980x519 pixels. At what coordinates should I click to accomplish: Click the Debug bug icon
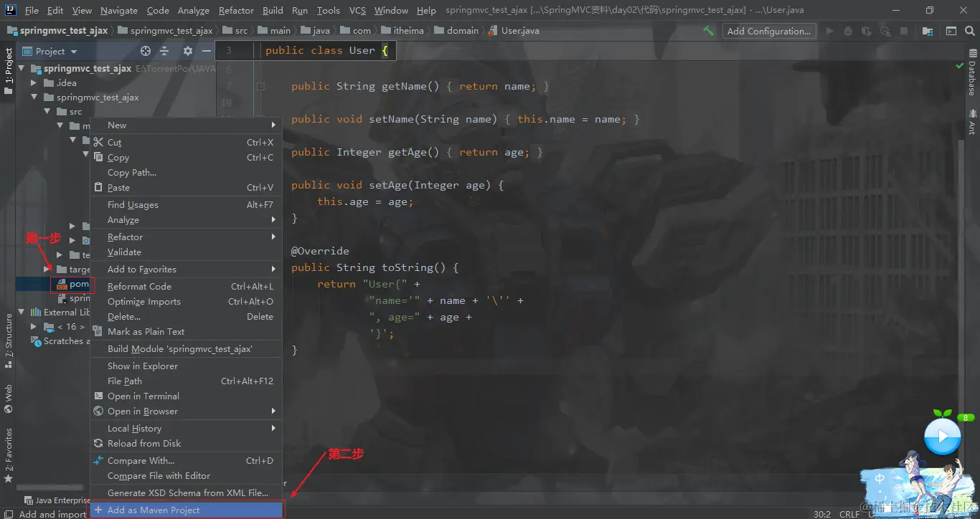point(849,31)
